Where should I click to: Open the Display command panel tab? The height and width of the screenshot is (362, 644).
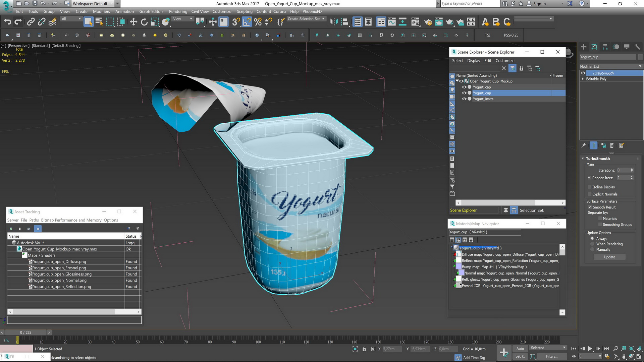627,47
